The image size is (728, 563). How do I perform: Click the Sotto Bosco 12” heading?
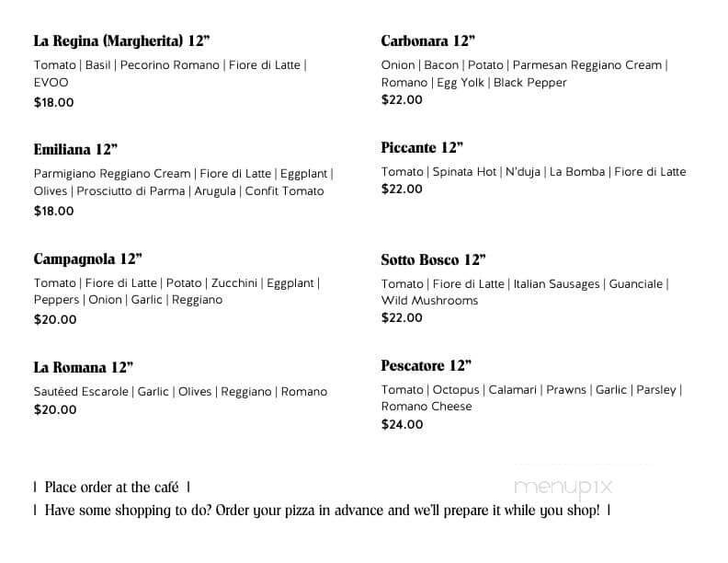(x=433, y=259)
